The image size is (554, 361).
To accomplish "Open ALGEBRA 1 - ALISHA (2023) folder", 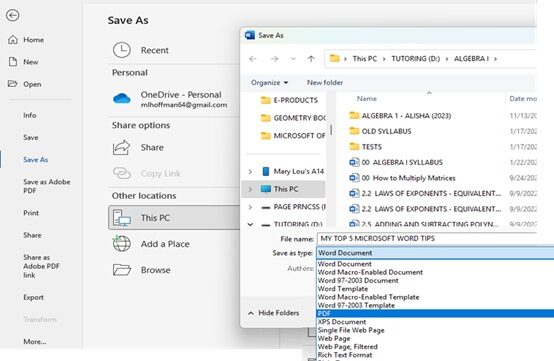I will tap(400, 116).
